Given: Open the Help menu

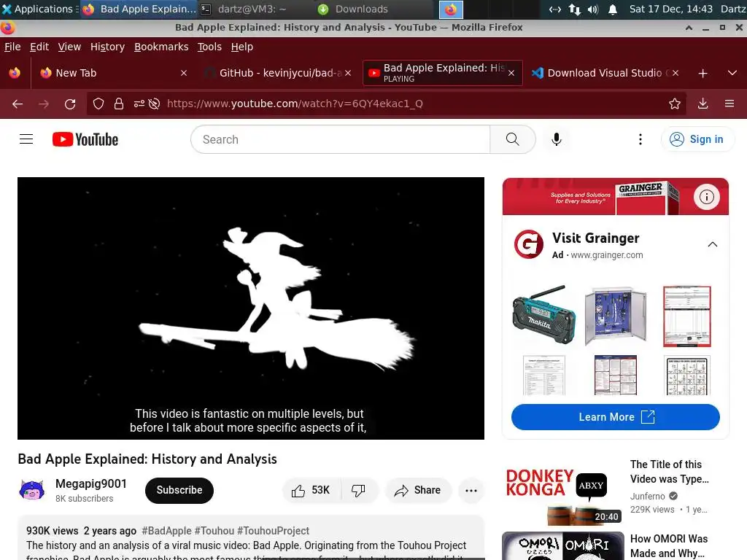Looking at the screenshot, I should 242,47.
